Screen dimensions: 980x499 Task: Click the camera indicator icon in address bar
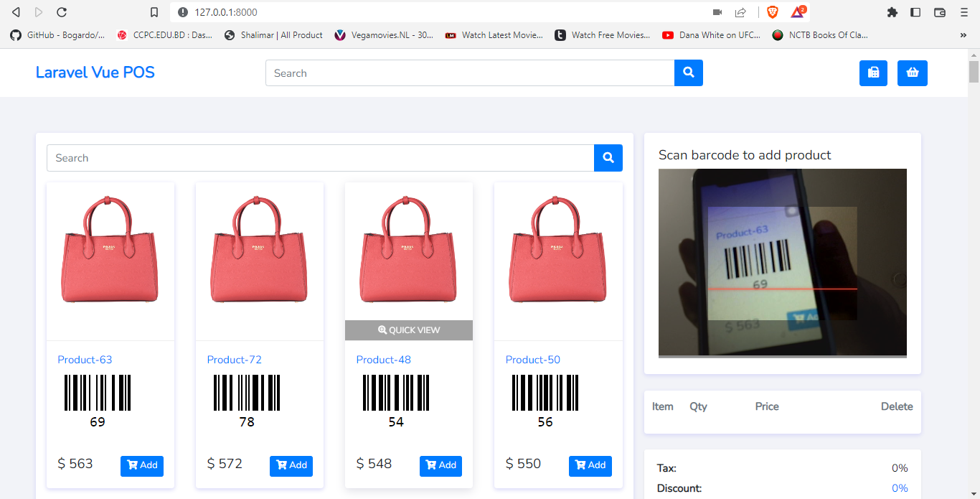point(717,12)
